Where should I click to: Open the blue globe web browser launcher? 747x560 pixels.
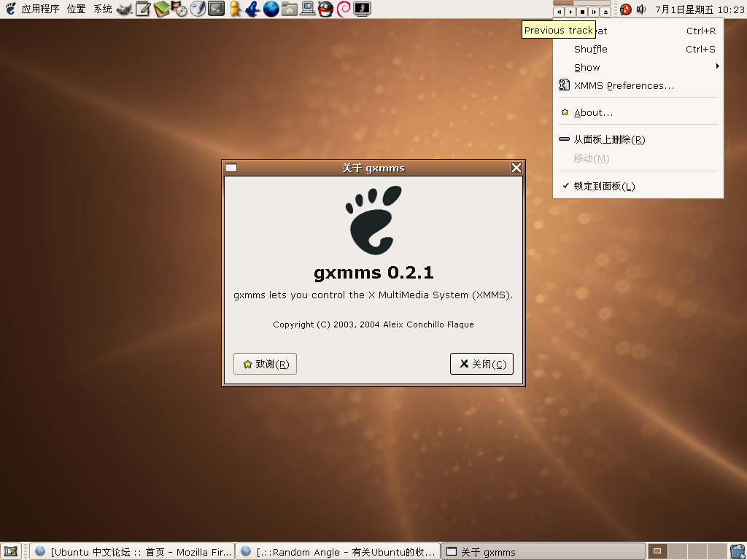coord(271,9)
